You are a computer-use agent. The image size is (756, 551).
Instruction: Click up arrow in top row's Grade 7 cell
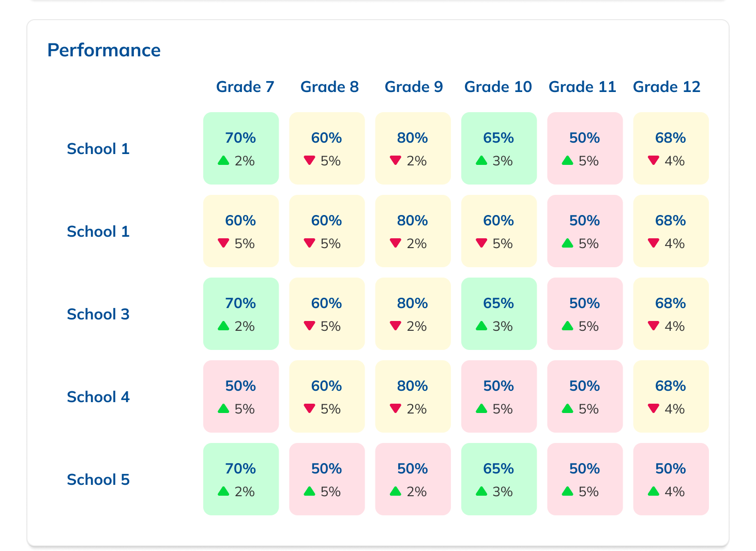coord(223,160)
